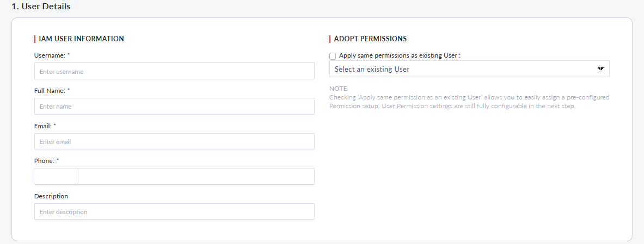Focus the Full Name text box

pyautogui.click(x=174, y=107)
